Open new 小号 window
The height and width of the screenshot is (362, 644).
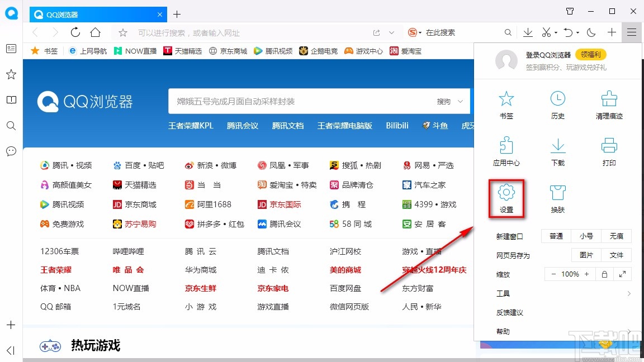click(586, 236)
